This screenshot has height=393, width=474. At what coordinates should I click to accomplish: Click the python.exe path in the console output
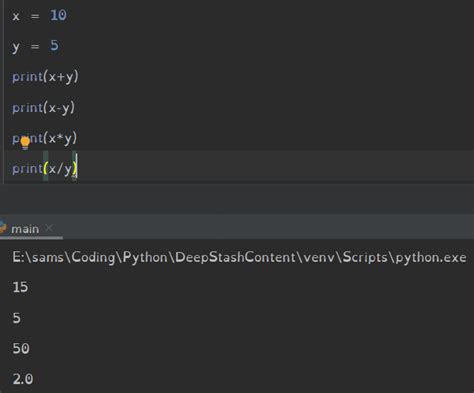[x=239, y=257]
